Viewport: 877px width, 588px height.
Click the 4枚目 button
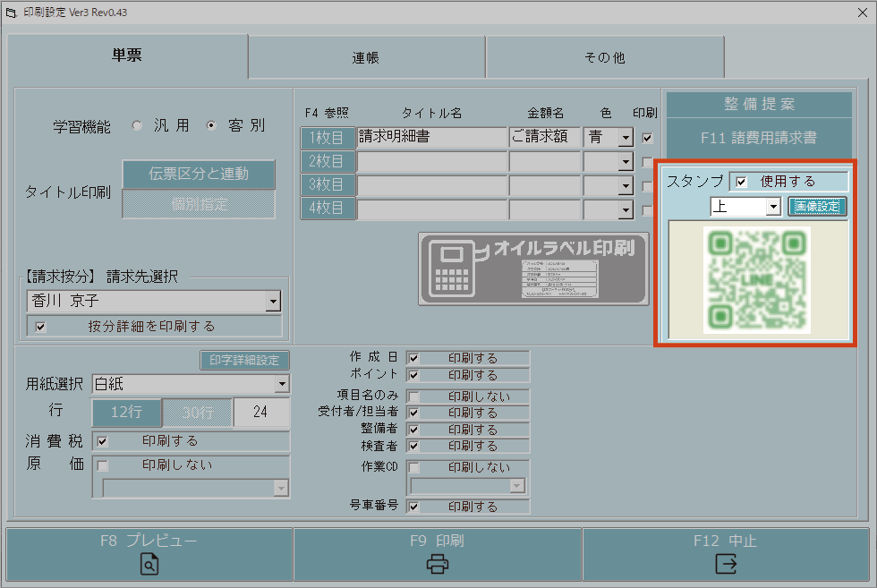tap(328, 209)
